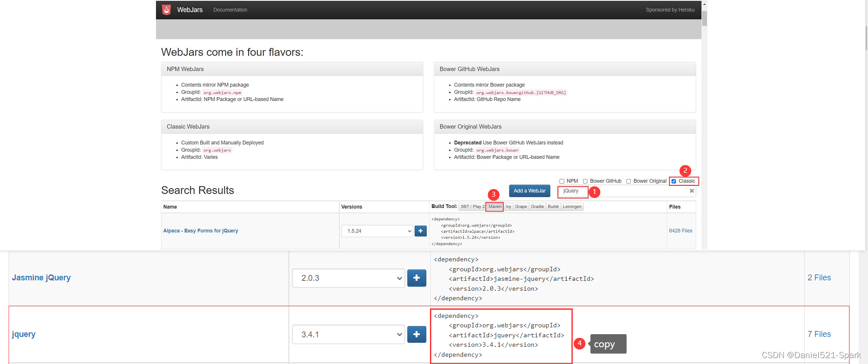Click the jquery artifactId line in the dependency snippet
Viewport: 868px width, 364px height.
point(506,335)
